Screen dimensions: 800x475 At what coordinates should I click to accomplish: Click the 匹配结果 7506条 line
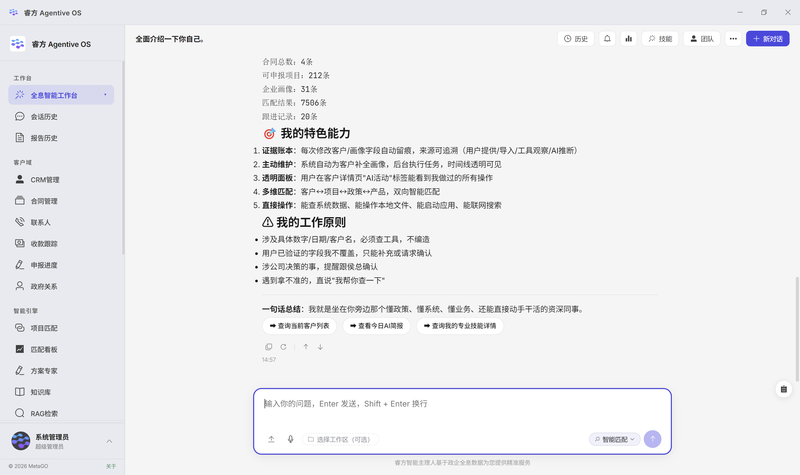tap(294, 103)
